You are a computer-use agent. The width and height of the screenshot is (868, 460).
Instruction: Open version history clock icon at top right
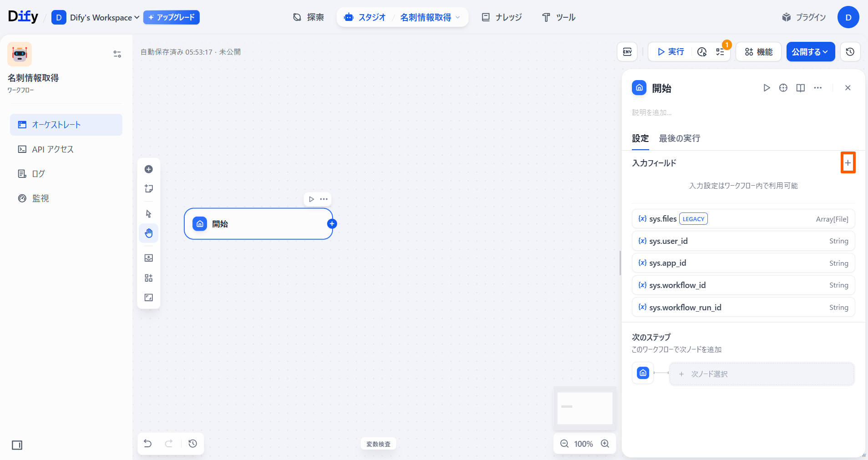850,52
